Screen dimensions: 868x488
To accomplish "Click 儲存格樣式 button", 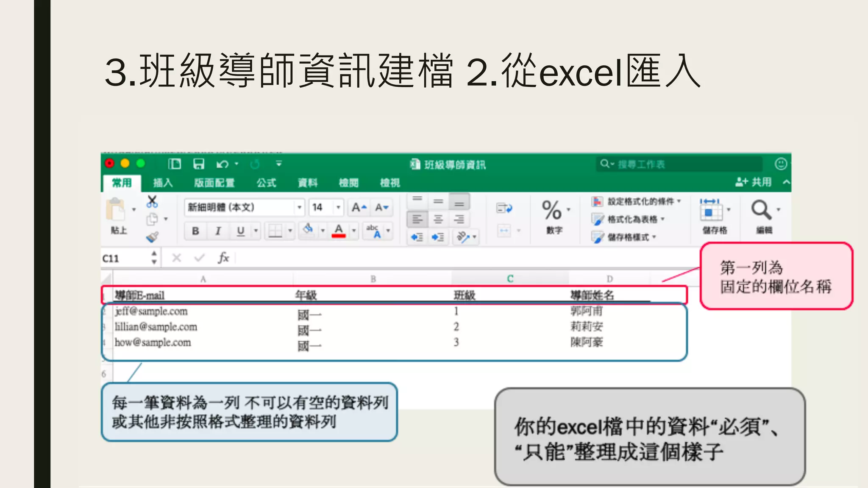I will 623,237.
